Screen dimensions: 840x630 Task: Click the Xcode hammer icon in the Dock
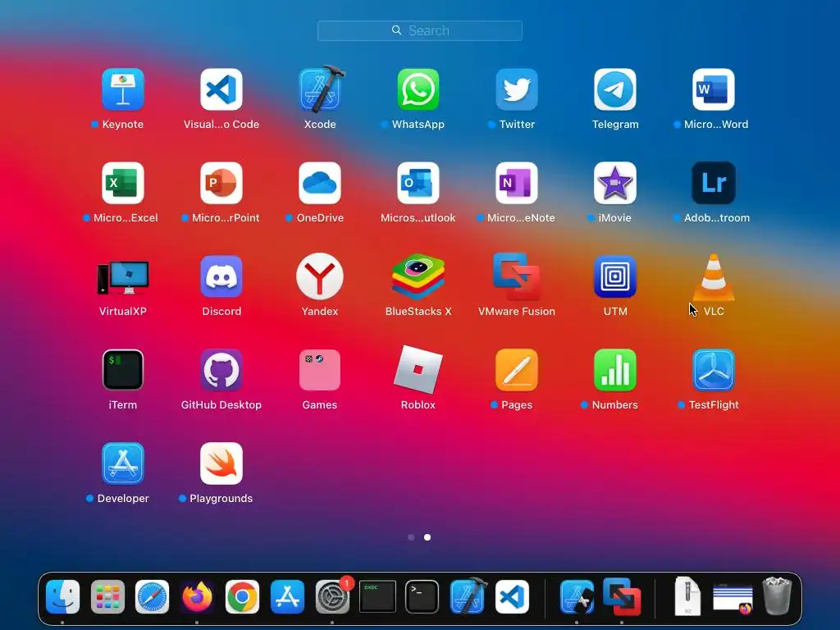[x=467, y=596]
